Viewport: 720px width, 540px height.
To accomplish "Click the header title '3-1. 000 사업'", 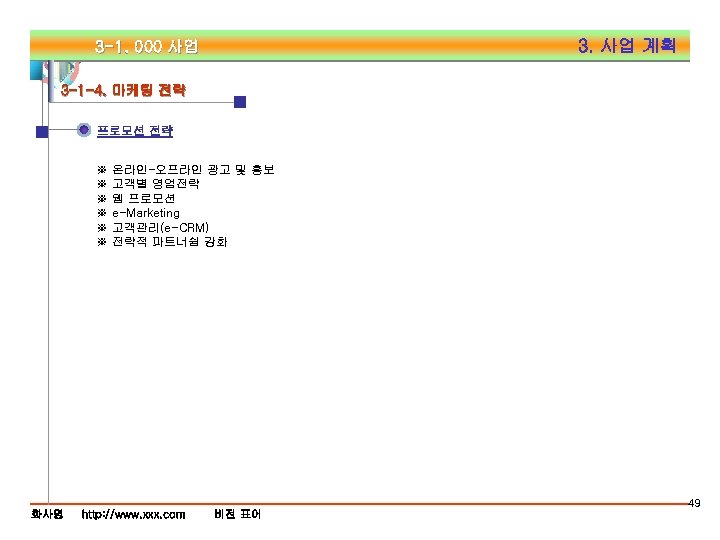I will pyautogui.click(x=146, y=46).
